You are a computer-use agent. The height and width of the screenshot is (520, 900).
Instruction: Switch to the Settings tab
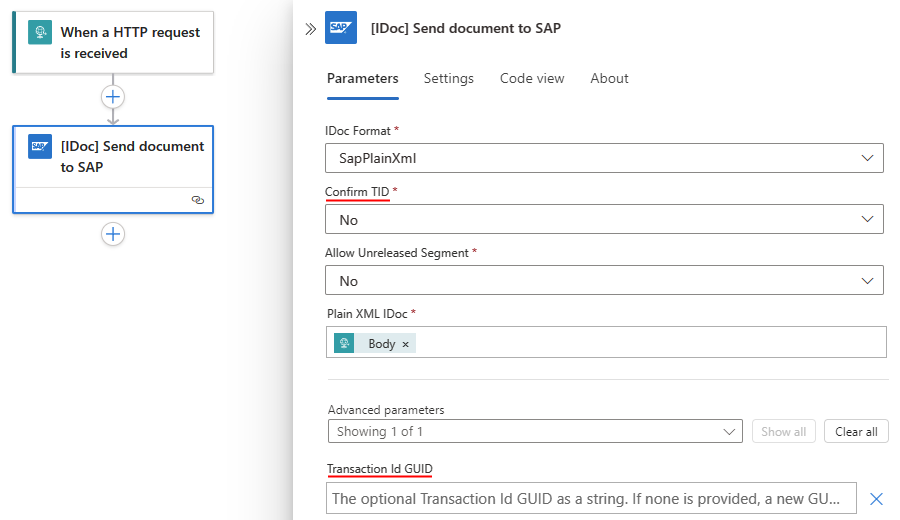pos(449,78)
